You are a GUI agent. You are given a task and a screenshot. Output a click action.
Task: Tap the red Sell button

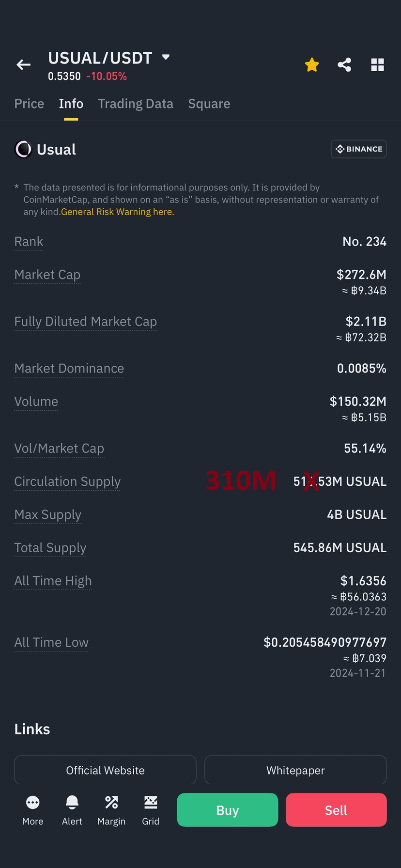[336, 810]
